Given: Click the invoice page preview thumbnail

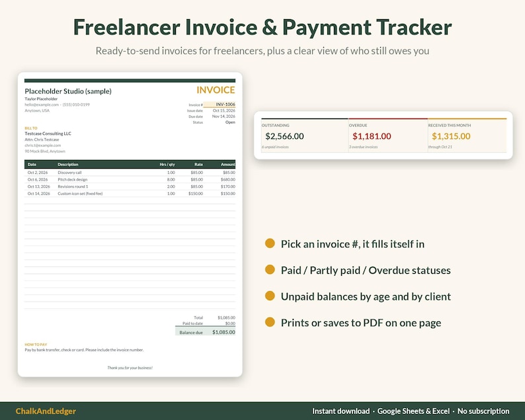Looking at the screenshot, I should point(130,224).
